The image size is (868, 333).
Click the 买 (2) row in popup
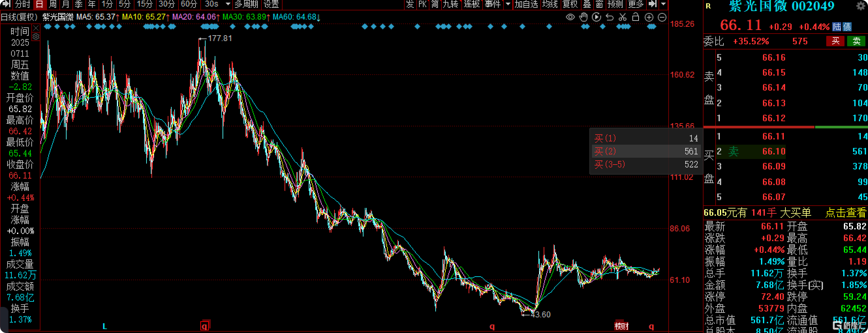click(x=646, y=152)
